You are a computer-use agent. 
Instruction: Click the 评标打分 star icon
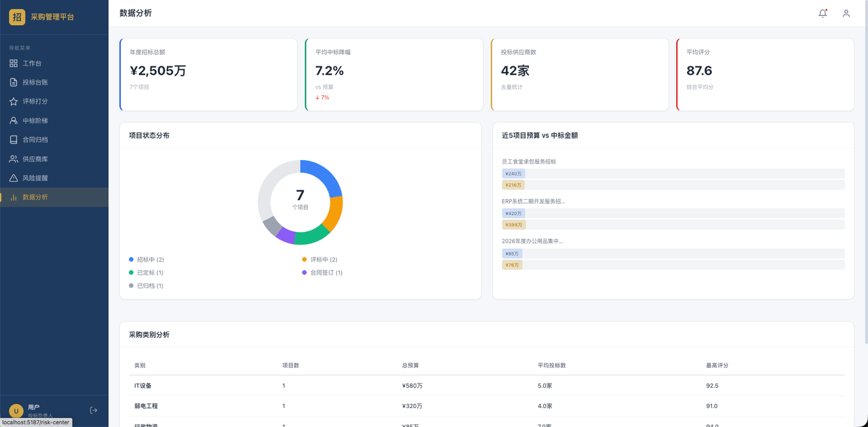pyautogui.click(x=14, y=102)
